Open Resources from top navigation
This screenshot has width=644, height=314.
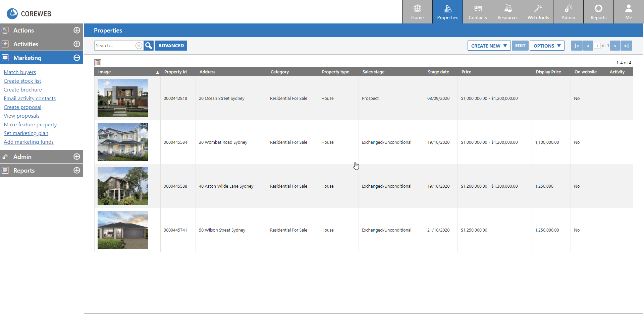coord(508,12)
